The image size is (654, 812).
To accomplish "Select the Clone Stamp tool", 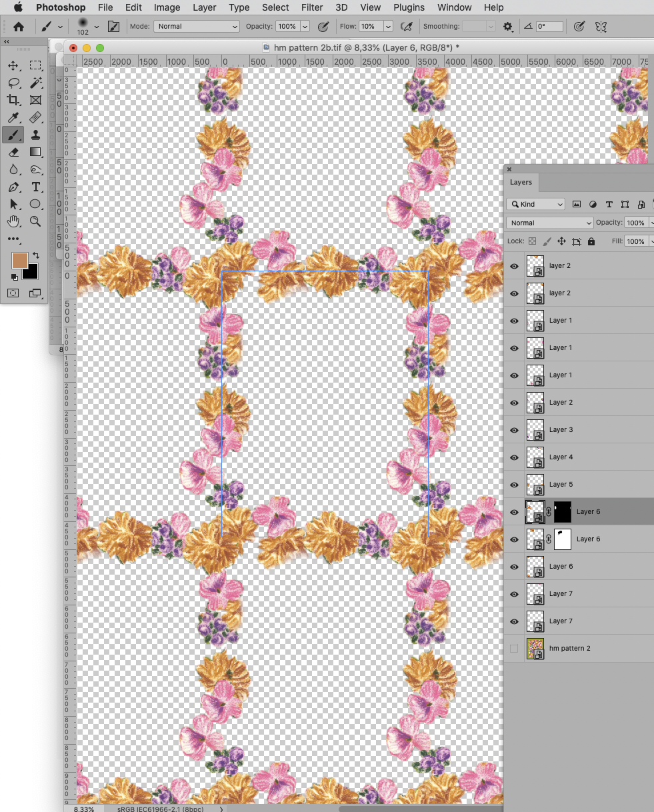I will [35, 135].
